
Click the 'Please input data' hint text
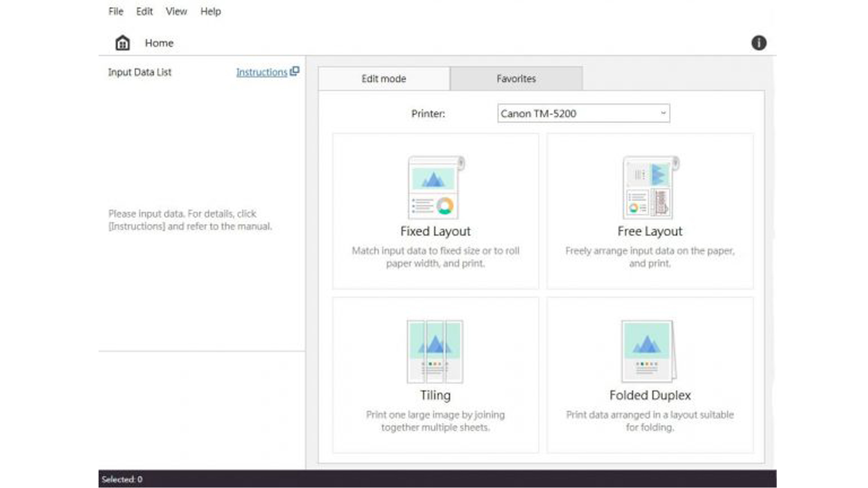pyautogui.click(x=190, y=220)
